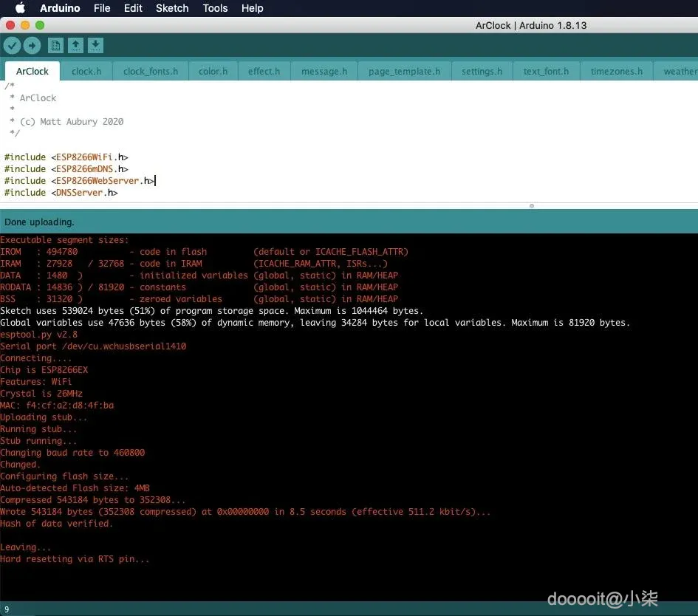This screenshot has height=616, width=698.
Task: Click the Upload arrow button
Action: click(32, 45)
